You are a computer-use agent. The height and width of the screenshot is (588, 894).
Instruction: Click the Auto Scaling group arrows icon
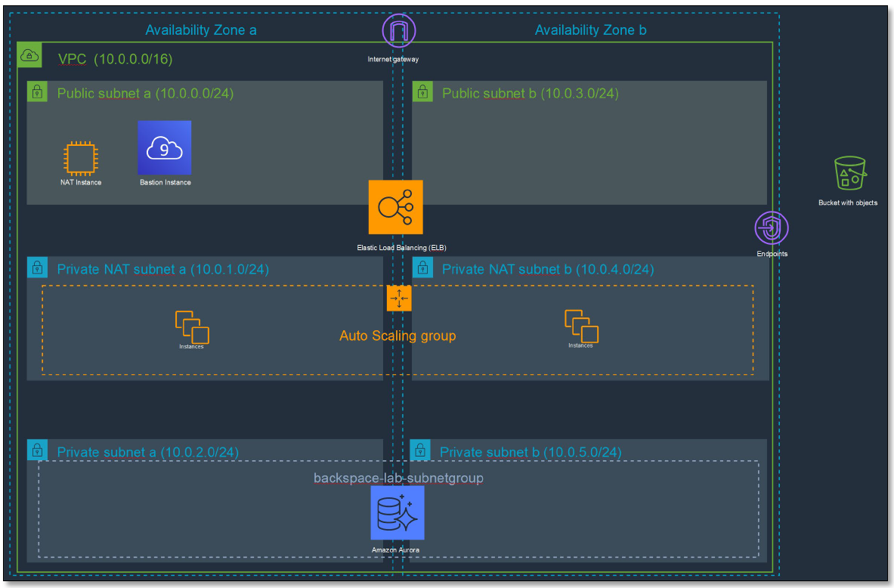pos(399,299)
